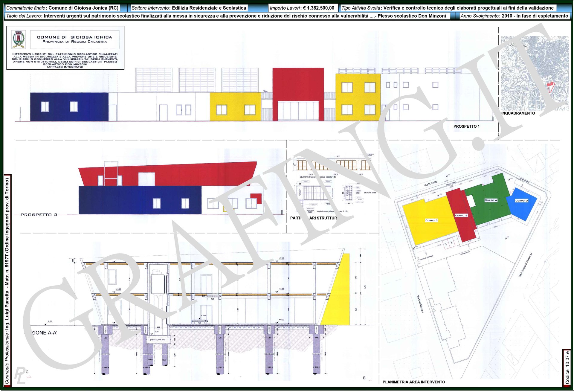Viewport: 574px width, 392px height.
Task: Click the disabled parking symbols on the site plan
Action: click(x=449, y=243)
